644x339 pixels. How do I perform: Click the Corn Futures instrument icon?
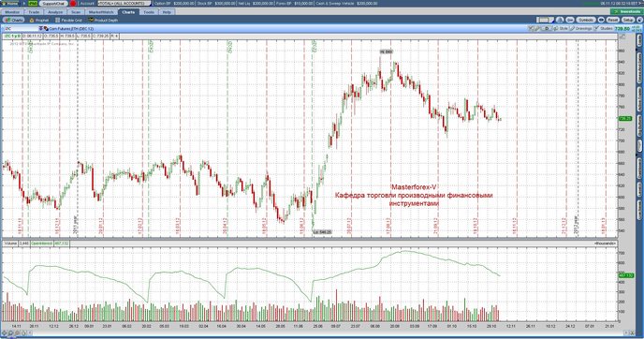point(46,29)
